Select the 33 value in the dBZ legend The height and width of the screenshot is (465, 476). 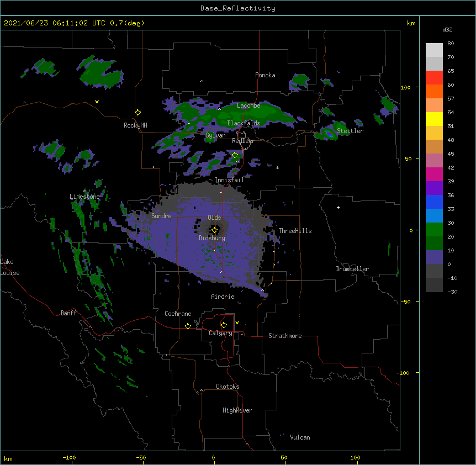451,209
